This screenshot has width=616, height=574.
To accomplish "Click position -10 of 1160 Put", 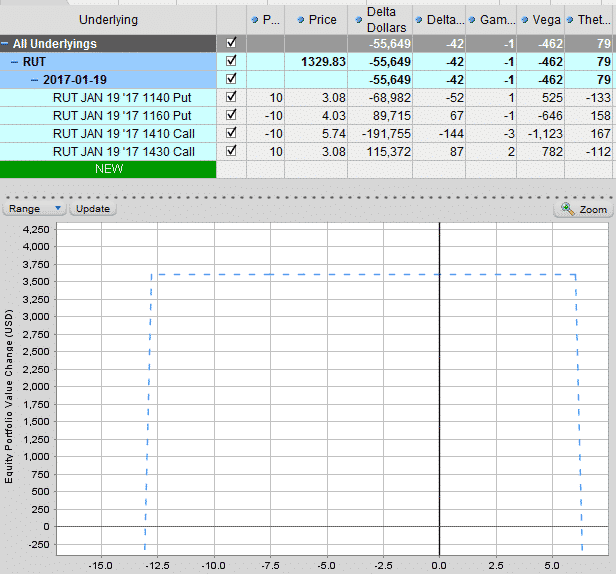I will (x=273, y=116).
